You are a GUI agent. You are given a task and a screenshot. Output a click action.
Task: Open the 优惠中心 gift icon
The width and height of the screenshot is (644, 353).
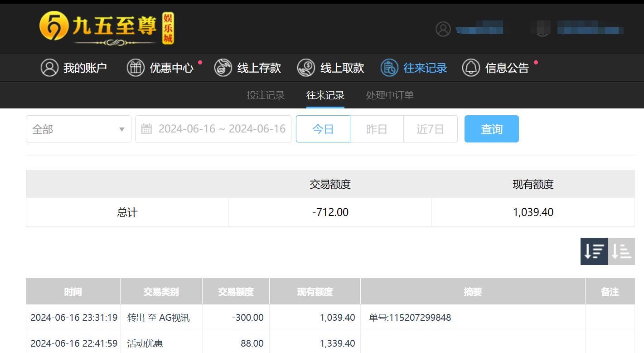coord(136,67)
